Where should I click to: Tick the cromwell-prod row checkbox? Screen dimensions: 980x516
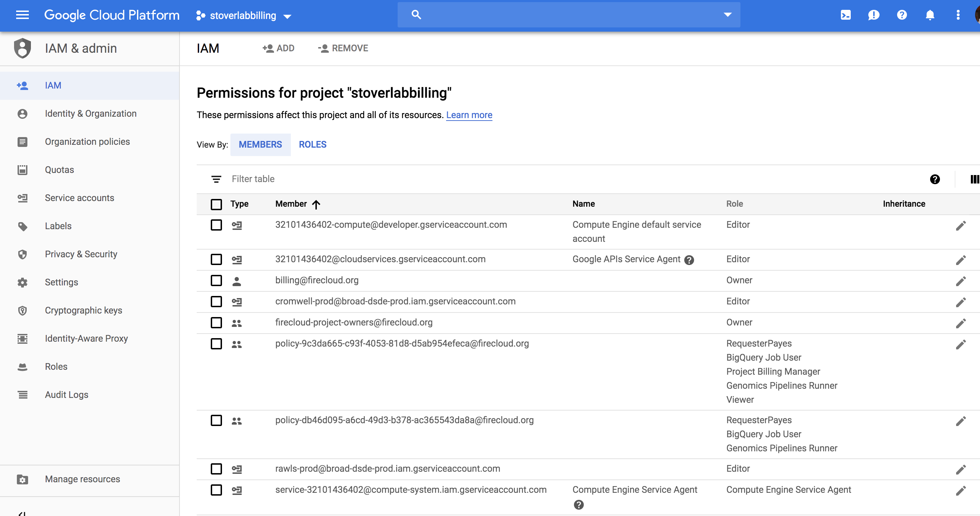point(216,302)
